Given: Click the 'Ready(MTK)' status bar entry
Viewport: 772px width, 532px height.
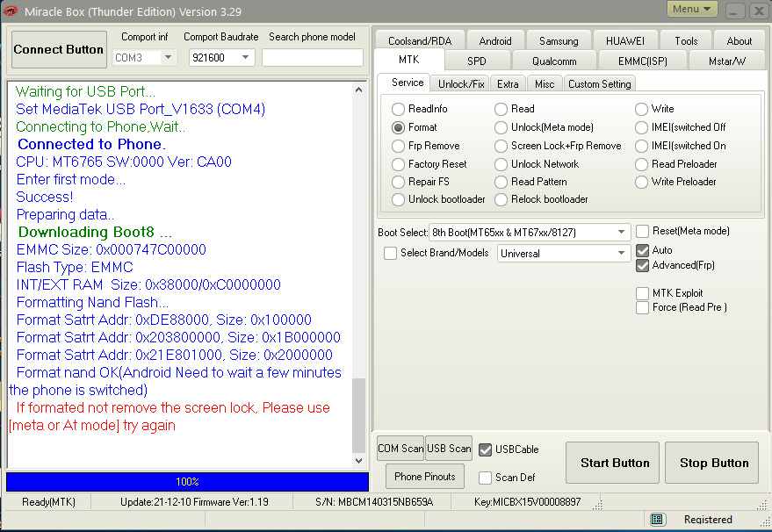Looking at the screenshot, I should (x=48, y=502).
